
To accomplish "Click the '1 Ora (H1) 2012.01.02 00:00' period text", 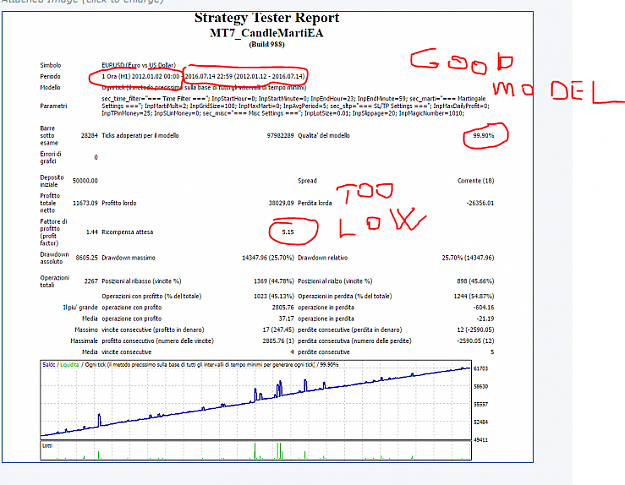I will pos(140,77).
